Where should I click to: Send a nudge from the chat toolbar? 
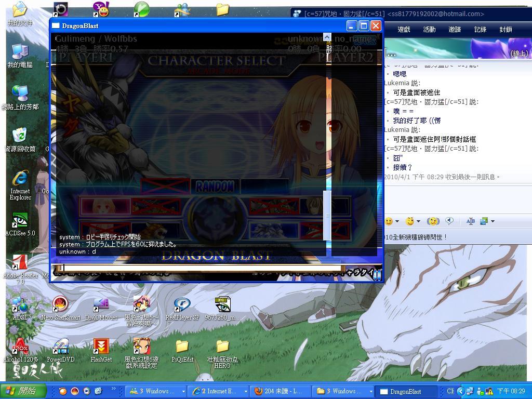(433, 221)
